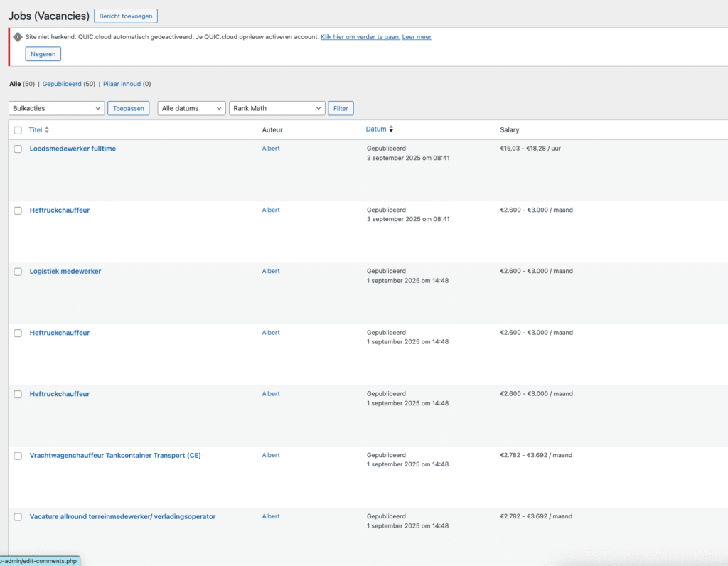Click author Albert in the Loodsmedewerker row
728x566 pixels.
click(x=271, y=149)
